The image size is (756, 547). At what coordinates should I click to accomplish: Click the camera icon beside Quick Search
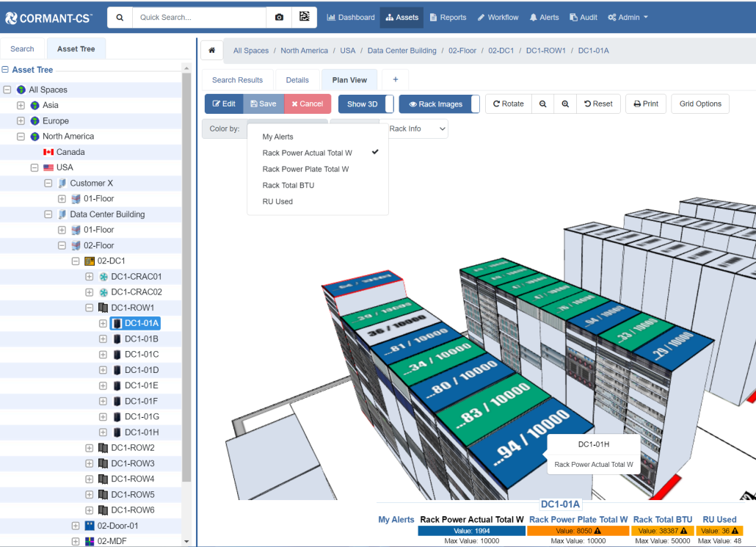tap(279, 18)
